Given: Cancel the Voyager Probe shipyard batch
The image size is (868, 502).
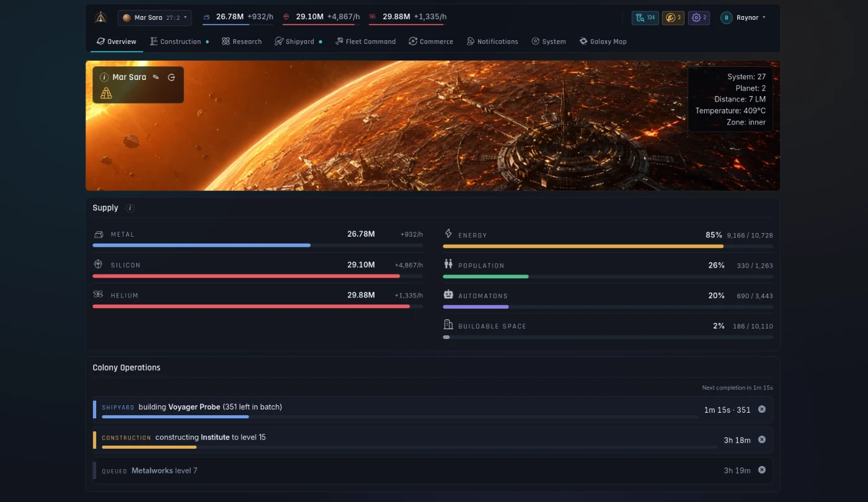Looking at the screenshot, I should coord(762,409).
